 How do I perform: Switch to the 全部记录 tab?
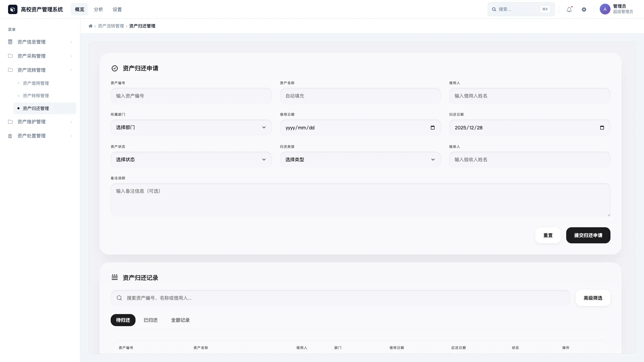(180, 320)
